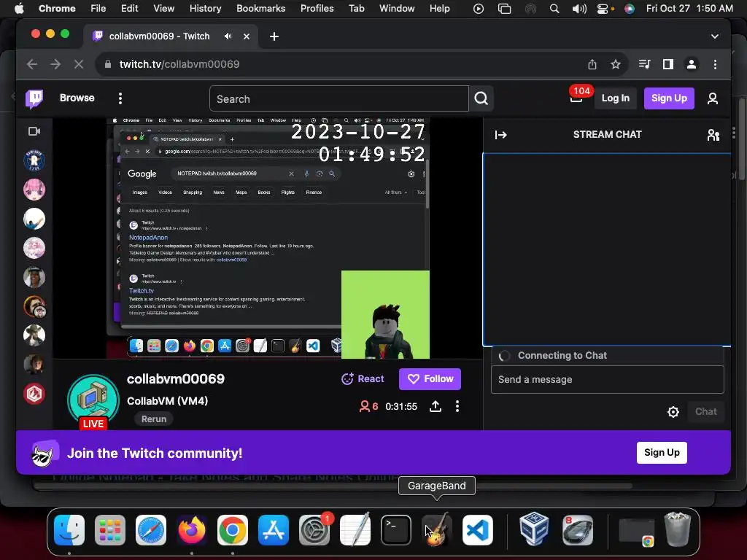Viewport: 747px width, 560px height.
Task: Open the notifications inbox with 104 badge
Action: coord(576,98)
